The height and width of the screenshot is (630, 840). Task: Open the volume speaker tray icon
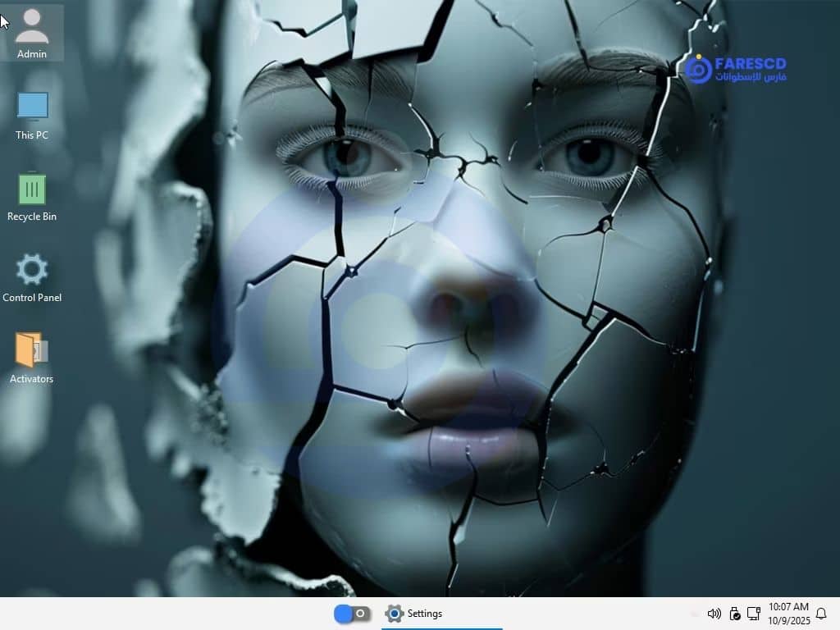(x=714, y=614)
